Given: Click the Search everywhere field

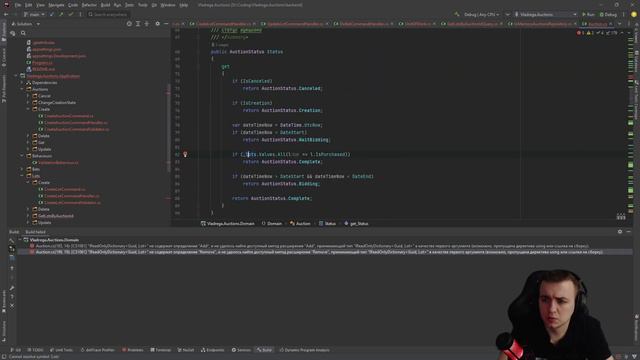Looking at the screenshot, I should pyautogui.click(x=109, y=14).
